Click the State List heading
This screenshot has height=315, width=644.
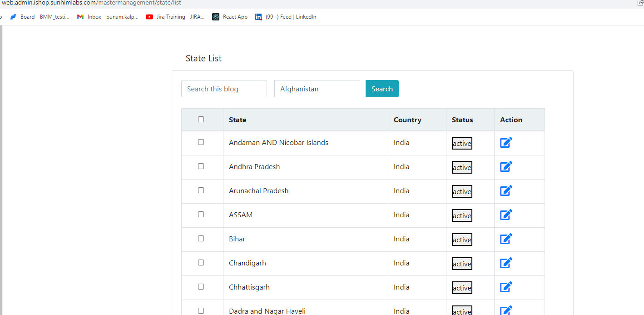(203, 59)
